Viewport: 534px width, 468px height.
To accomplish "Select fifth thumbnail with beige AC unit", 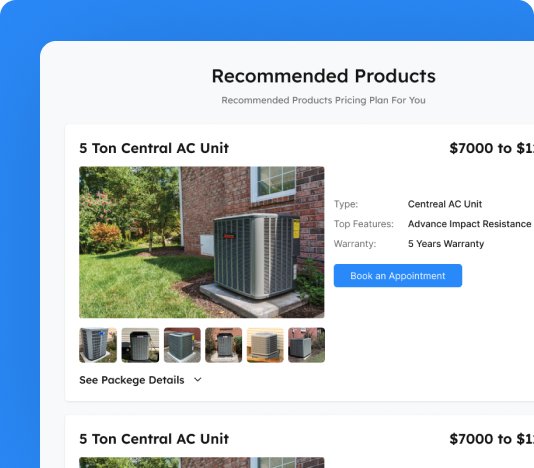I will 265,345.
